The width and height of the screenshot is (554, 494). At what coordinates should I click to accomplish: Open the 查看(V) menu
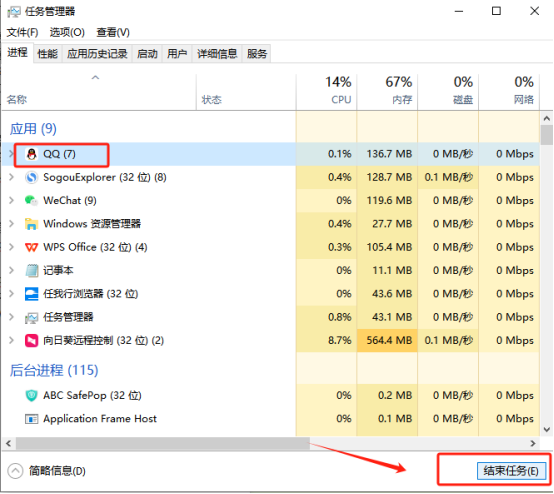113,33
